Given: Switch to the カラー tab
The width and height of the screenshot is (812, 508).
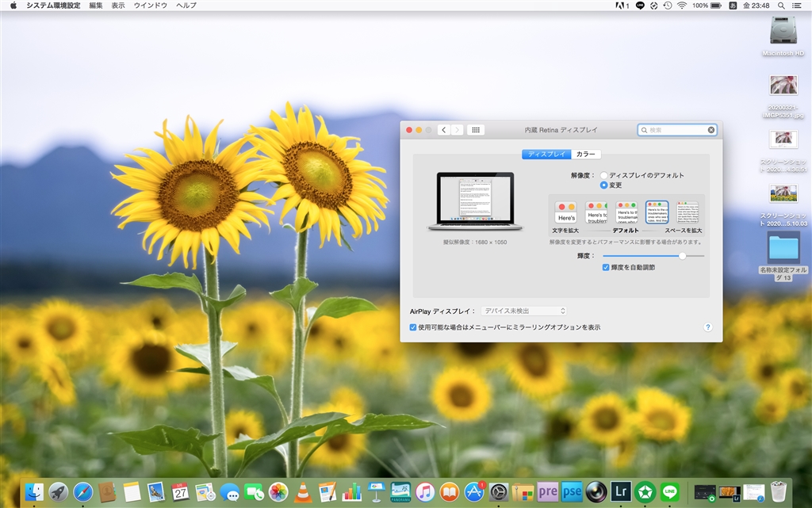Looking at the screenshot, I should pyautogui.click(x=585, y=155).
